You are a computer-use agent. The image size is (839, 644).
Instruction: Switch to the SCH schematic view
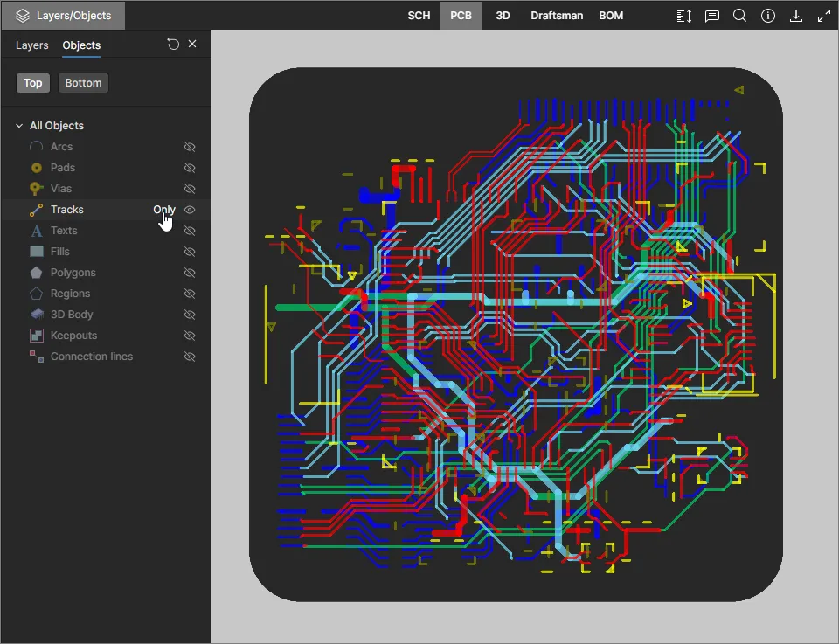[x=419, y=16]
